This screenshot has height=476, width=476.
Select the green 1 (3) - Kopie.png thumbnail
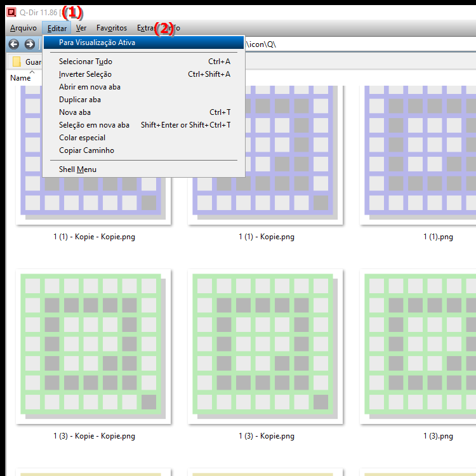tap(265, 346)
